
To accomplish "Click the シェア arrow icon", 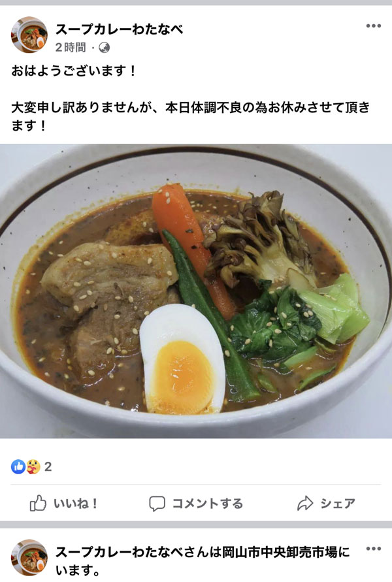I will [x=305, y=504].
